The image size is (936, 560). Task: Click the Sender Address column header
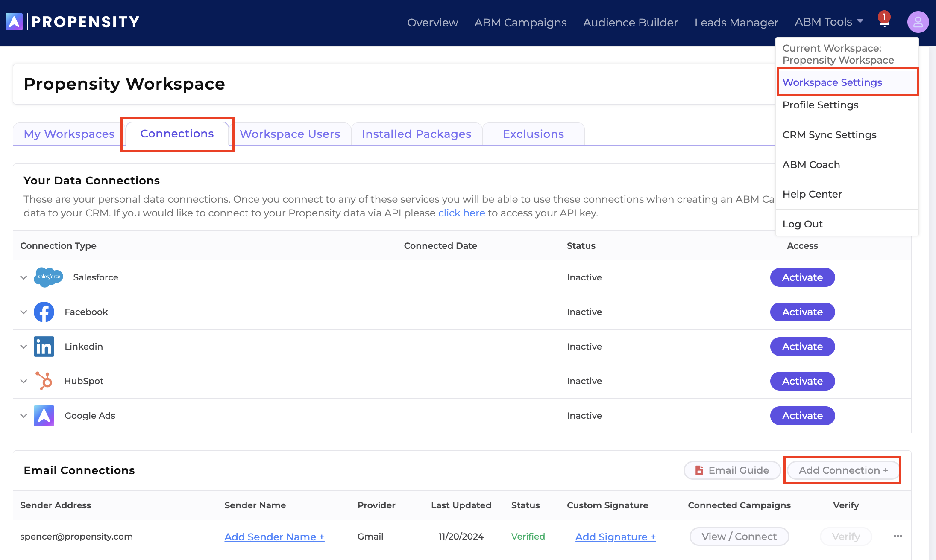click(x=56, y=505)
